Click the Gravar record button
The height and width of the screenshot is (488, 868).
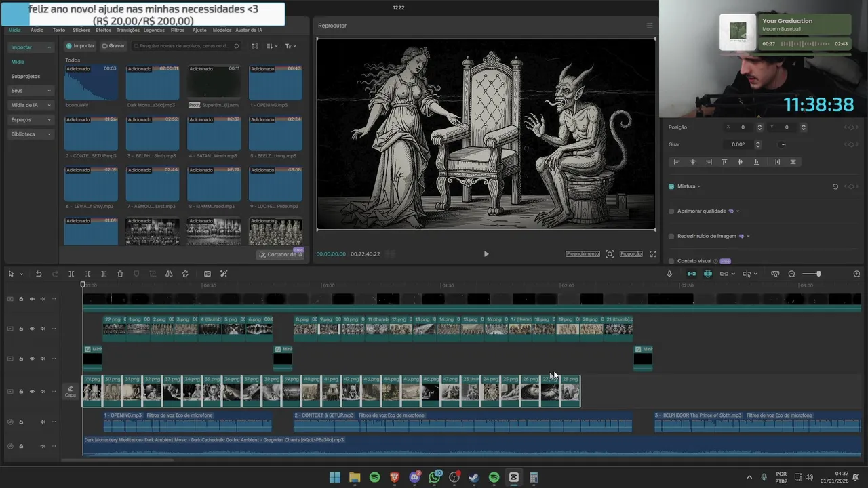113,46
